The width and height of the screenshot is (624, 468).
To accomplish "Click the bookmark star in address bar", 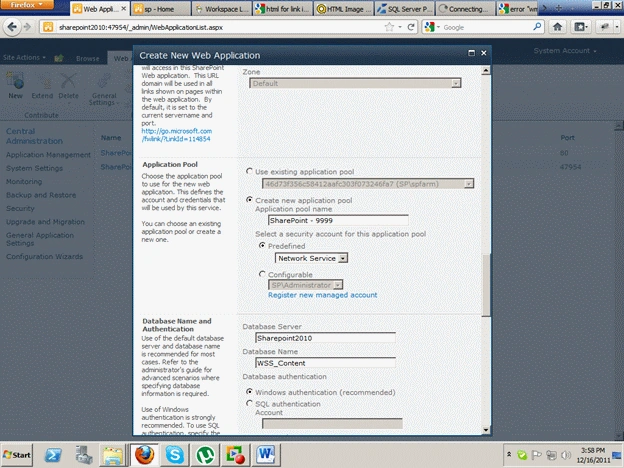I will (389, 27).
